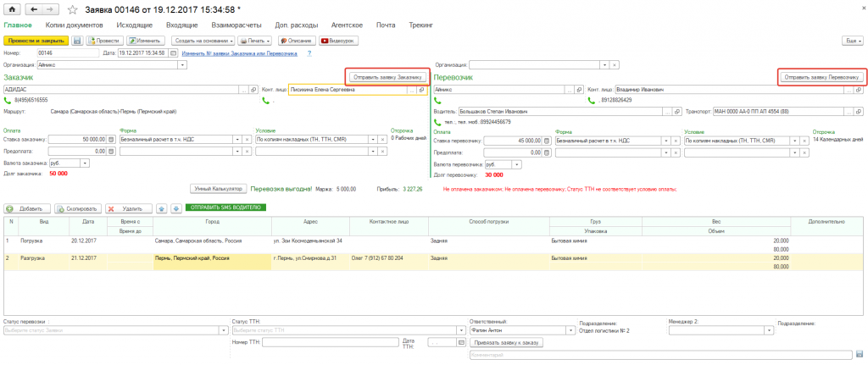Image resolution: width=868 pixels, height=365 pixels.
Task: Open the Доп. расходы tab
Action: [297, 25]
